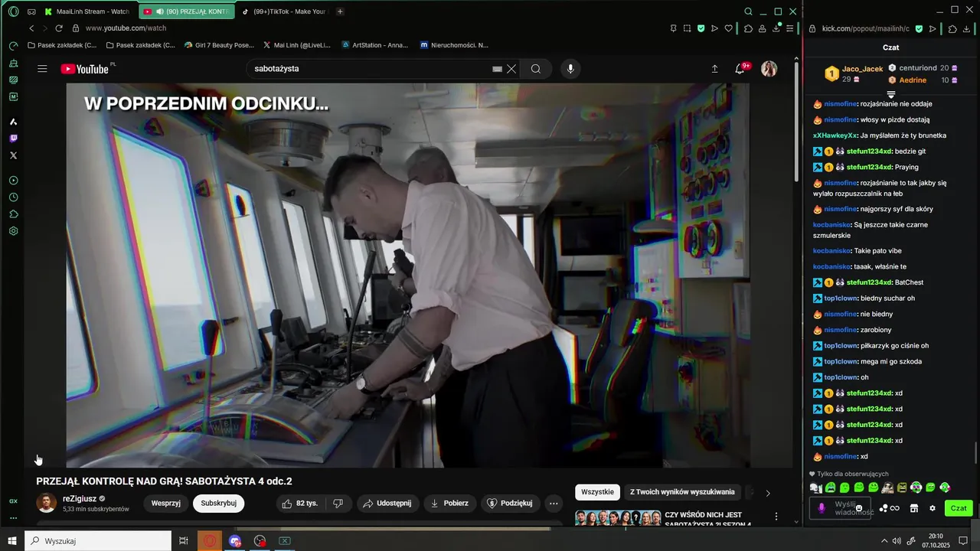
Task: Click the YouTube page vertical scrollbar
Action: [x=797, y=122]
